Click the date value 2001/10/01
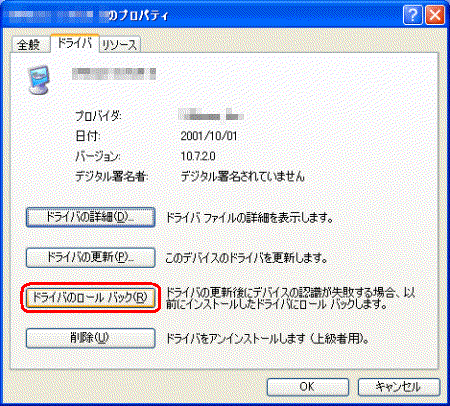This screenshot has width=450, height=406. (x=209, y=136)
